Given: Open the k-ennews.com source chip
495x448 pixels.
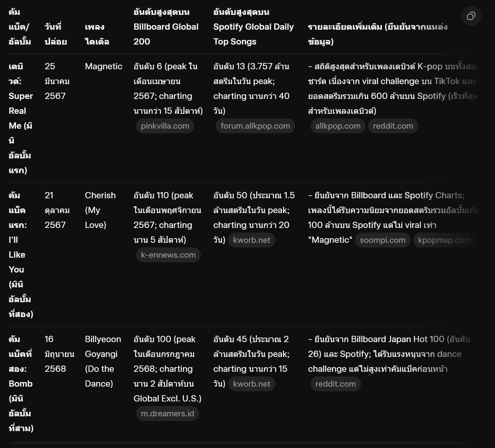Looking at the screenshot, I should point(168,255).
